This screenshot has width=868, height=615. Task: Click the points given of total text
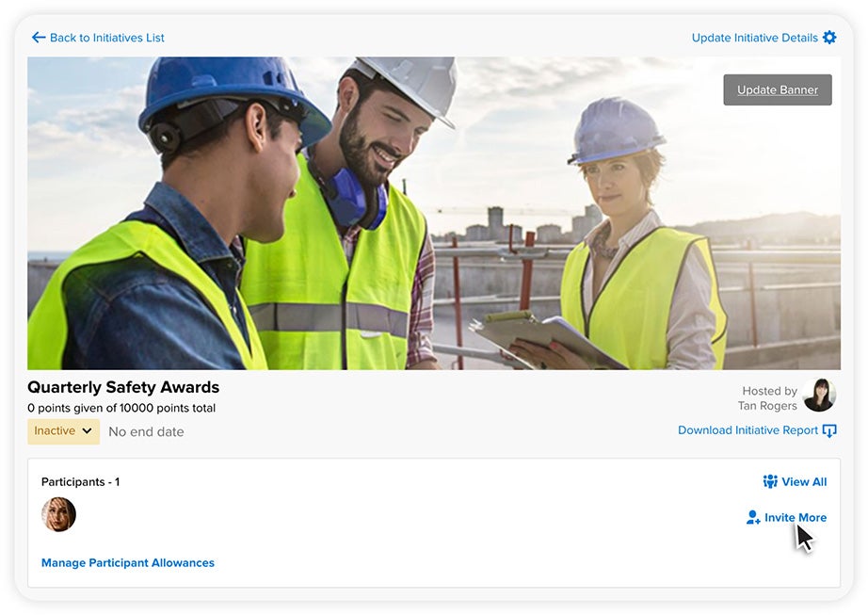(121, 408)
